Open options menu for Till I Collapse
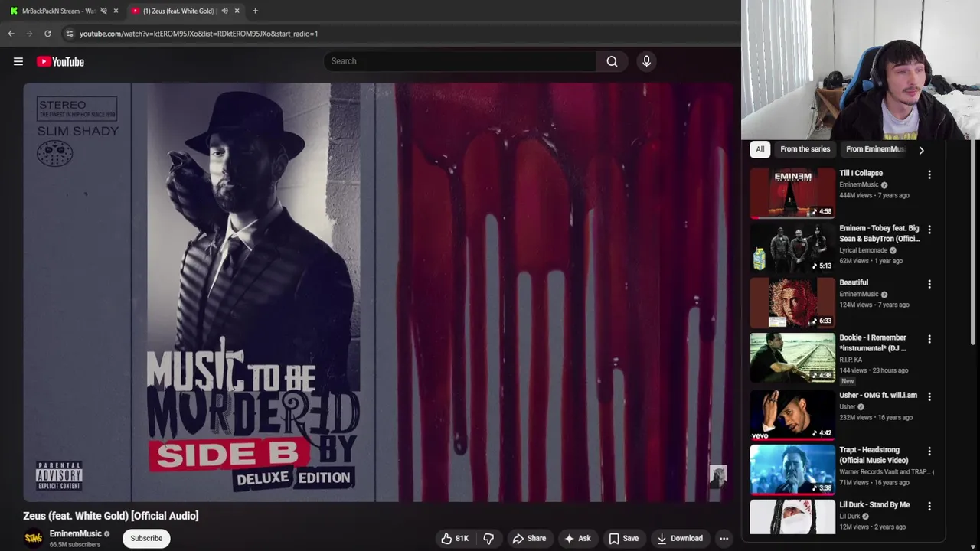The height and width of the screenshot is (551, 980). point(929,174)
